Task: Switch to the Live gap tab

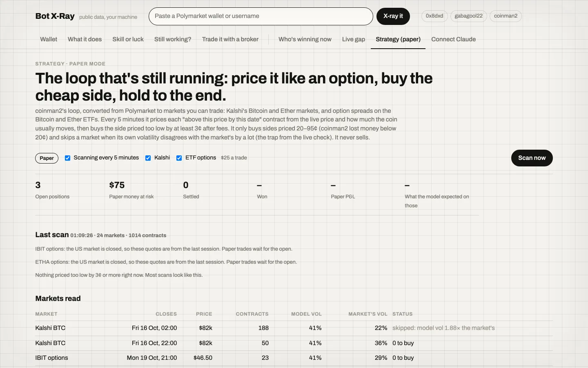Action: click(354, 39)
